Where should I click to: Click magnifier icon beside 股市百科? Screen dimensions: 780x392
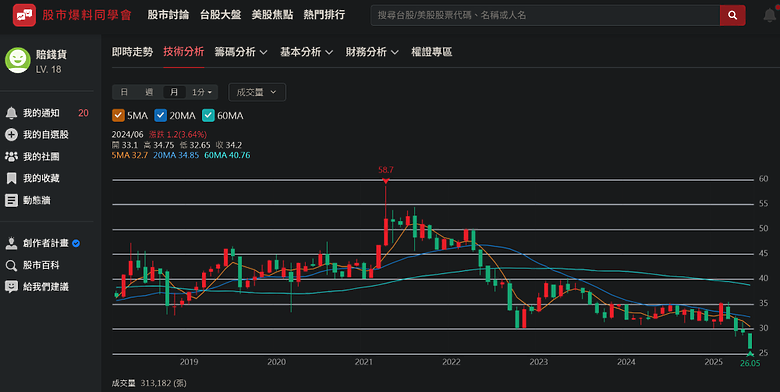(x=11, y=265)
